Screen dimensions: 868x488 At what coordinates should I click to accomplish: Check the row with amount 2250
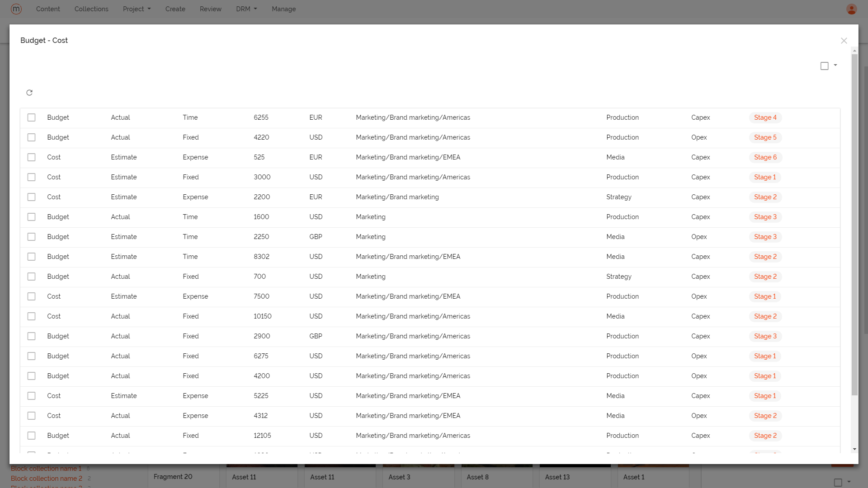pyautogui.click(x=31, y=237)
